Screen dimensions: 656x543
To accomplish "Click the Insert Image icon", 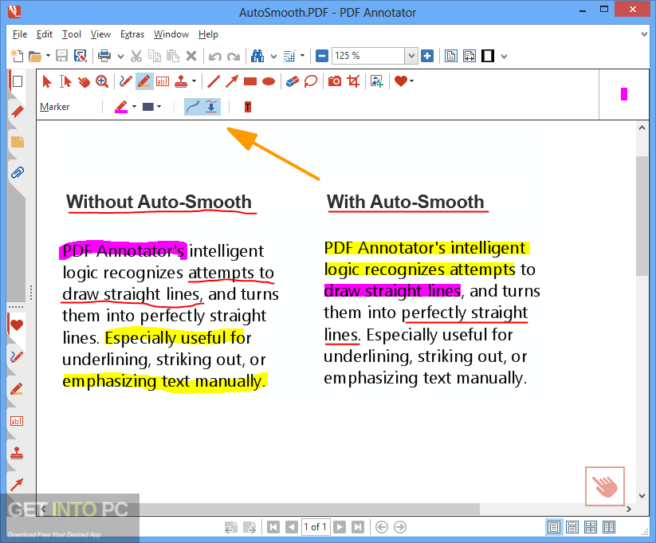I will (377, 81).
